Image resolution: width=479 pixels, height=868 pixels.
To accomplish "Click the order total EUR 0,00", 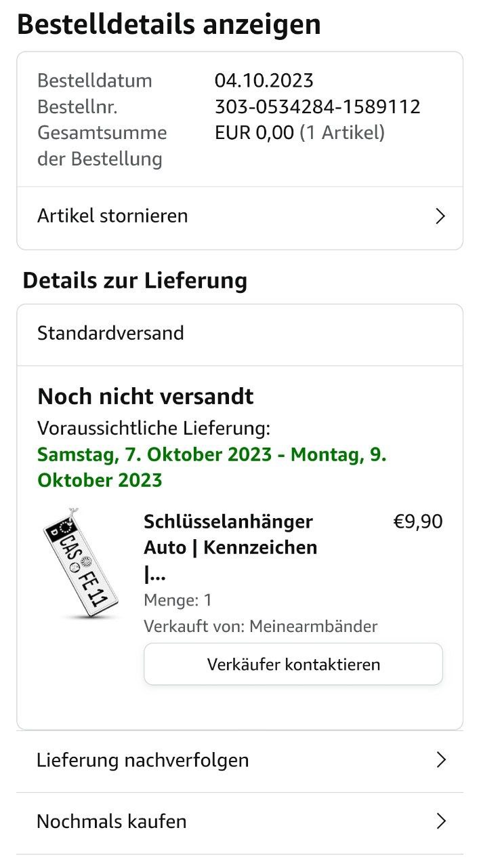I will 255,132.
